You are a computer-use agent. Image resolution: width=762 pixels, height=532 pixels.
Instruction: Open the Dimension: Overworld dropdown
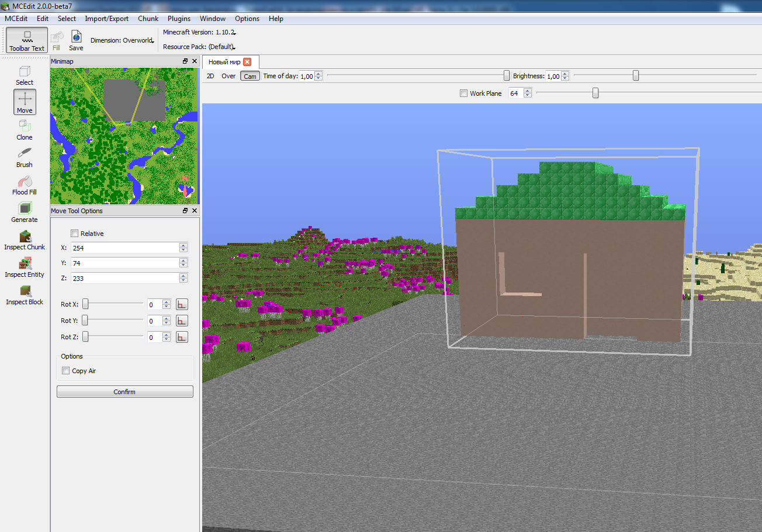click(x=122, y=40)
